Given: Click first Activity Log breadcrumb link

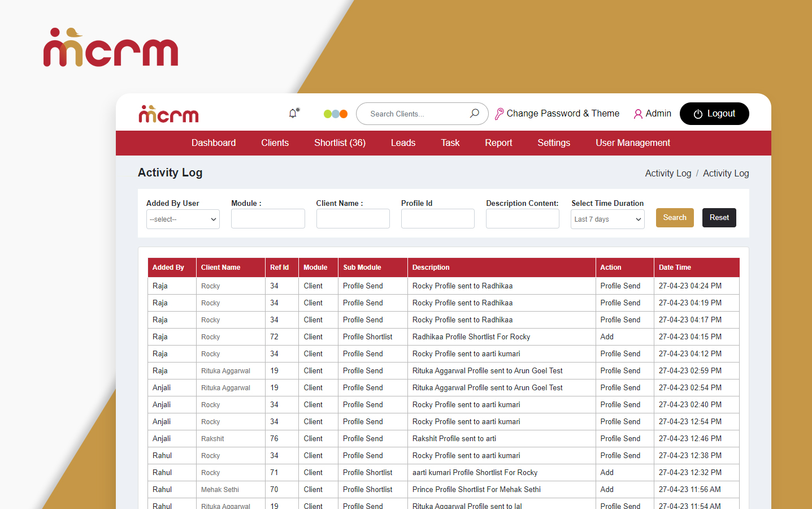Looking at the screenshot, I should 668,173.
